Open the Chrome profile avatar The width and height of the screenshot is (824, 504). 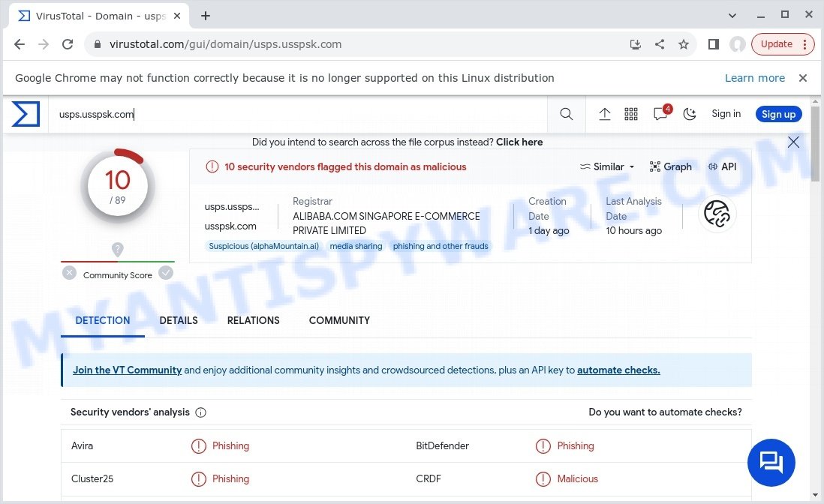point(737,44)
